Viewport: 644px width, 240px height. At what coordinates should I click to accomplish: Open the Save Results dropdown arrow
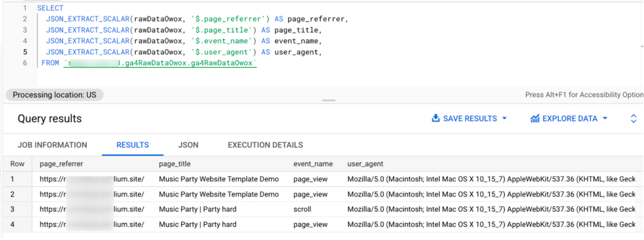point(505,119)
